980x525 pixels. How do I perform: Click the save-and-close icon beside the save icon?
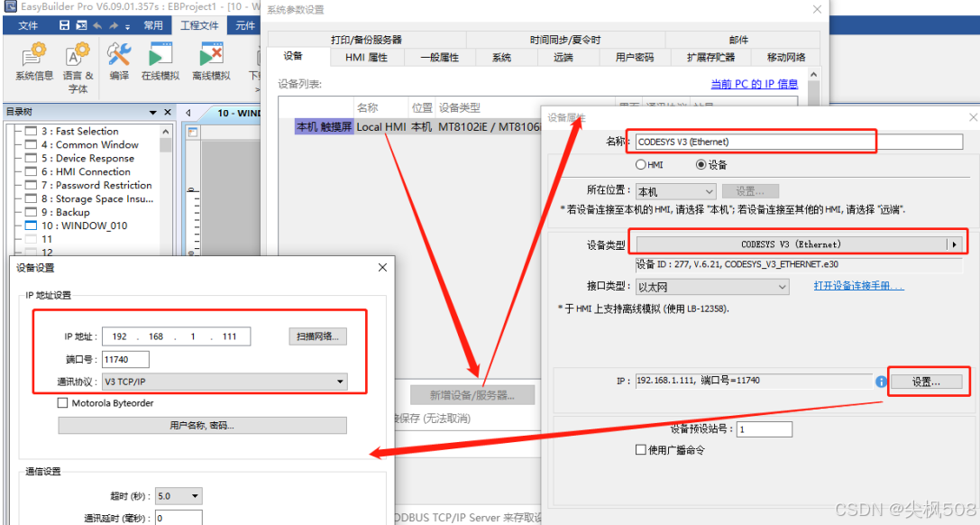click(81, 25)
